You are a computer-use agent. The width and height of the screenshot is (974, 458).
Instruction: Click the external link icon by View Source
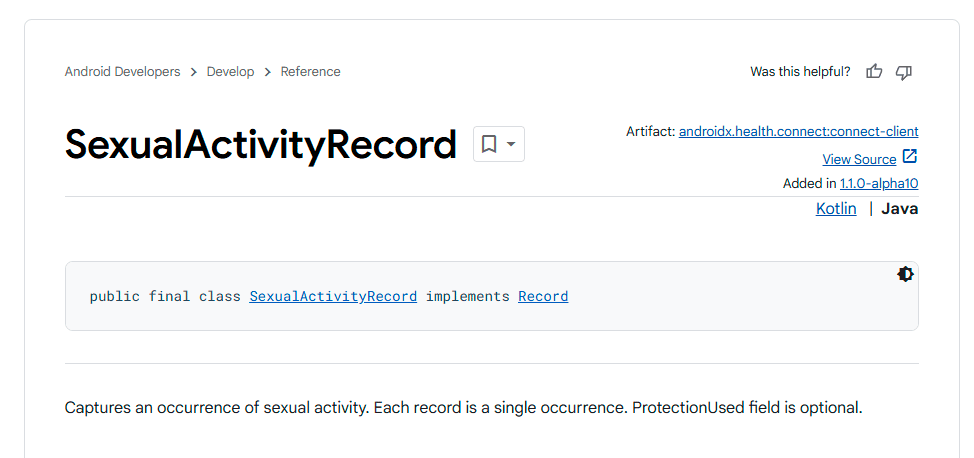click(x=910, y=157)
